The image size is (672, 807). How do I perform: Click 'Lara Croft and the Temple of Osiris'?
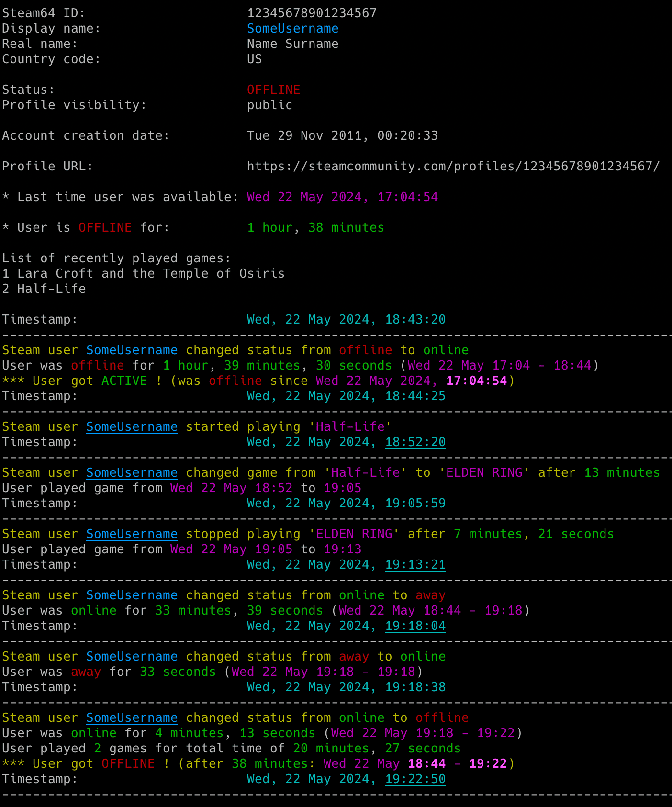pos(151,274)
